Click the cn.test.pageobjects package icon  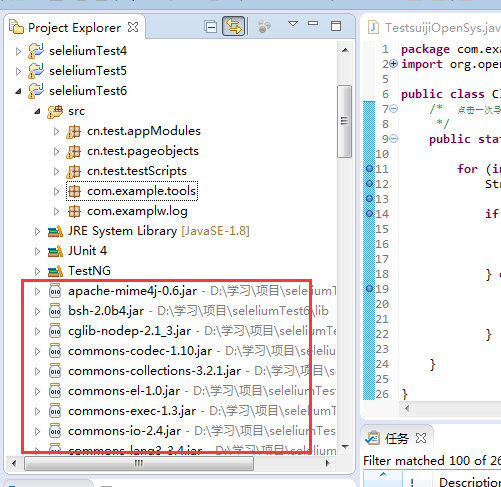[74, 152]
